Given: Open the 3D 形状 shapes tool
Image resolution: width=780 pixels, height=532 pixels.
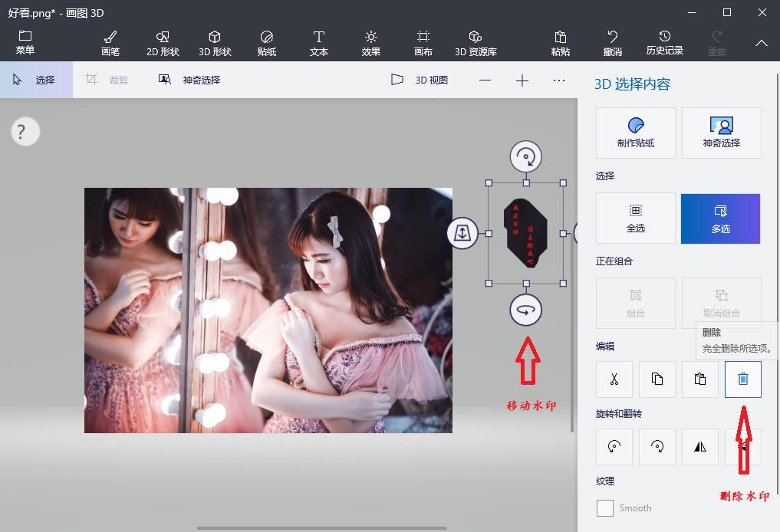Looking at the screenshot, I should tap(215, 42).
